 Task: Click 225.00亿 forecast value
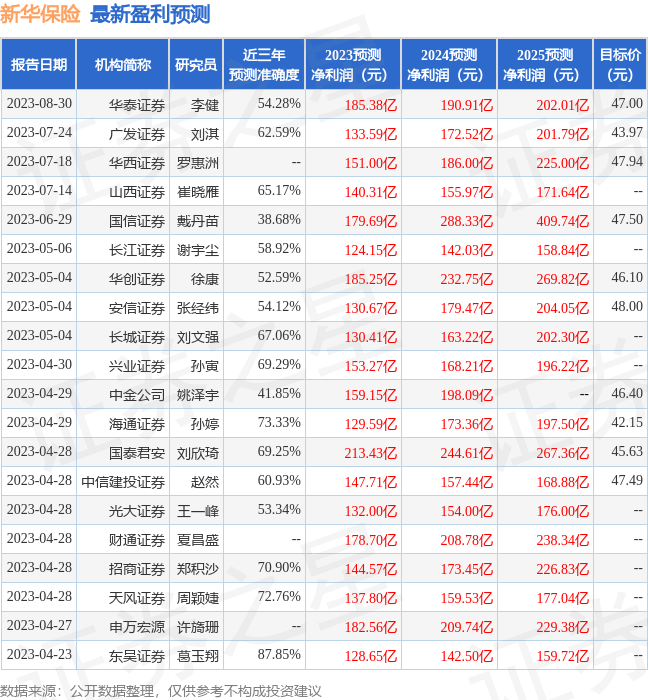[x=562, y=163]
